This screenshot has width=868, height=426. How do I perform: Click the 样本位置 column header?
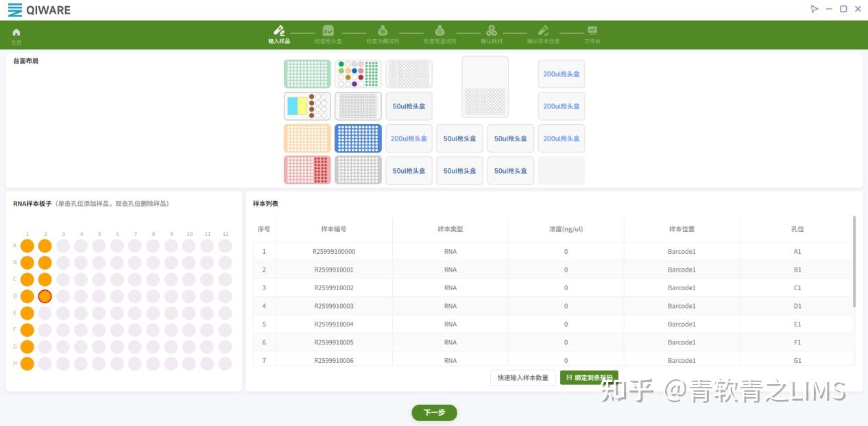pos(682,229)
